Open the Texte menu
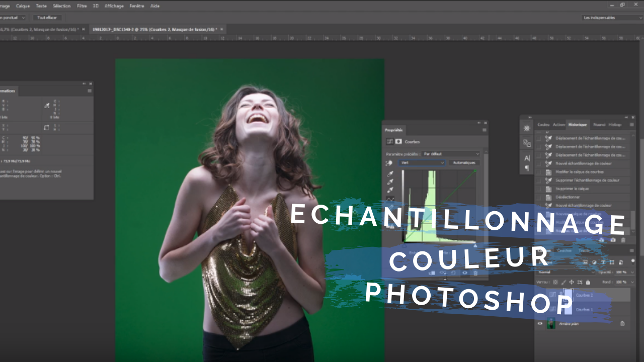The image size is (644, 362). click(41, 6)
